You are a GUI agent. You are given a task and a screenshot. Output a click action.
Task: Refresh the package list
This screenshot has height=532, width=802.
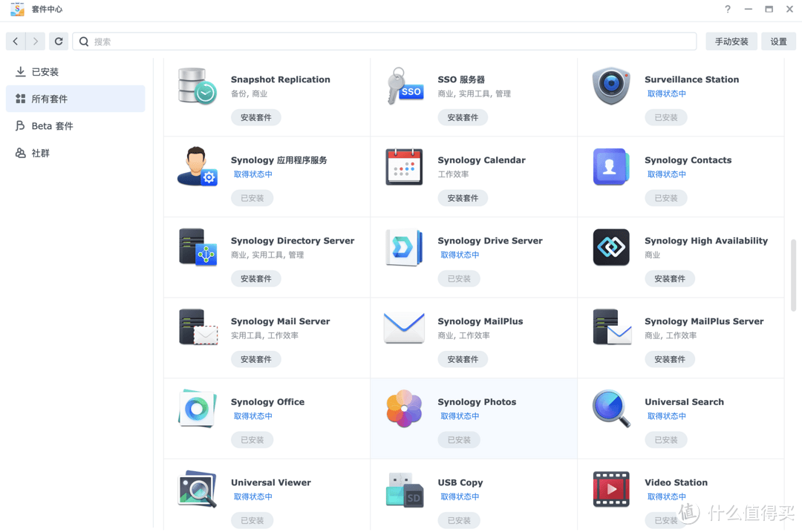coord(59,42)
